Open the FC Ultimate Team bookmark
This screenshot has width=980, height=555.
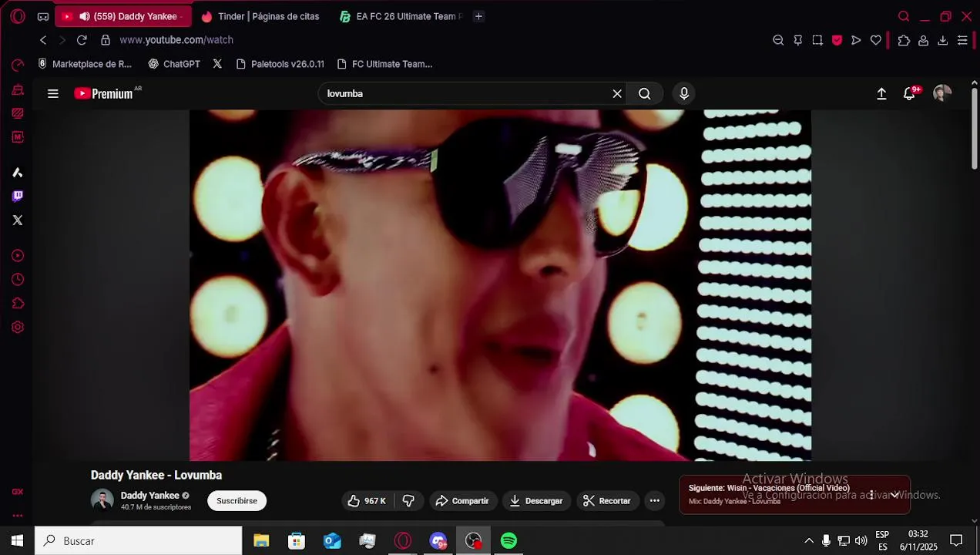coord(384,64)
